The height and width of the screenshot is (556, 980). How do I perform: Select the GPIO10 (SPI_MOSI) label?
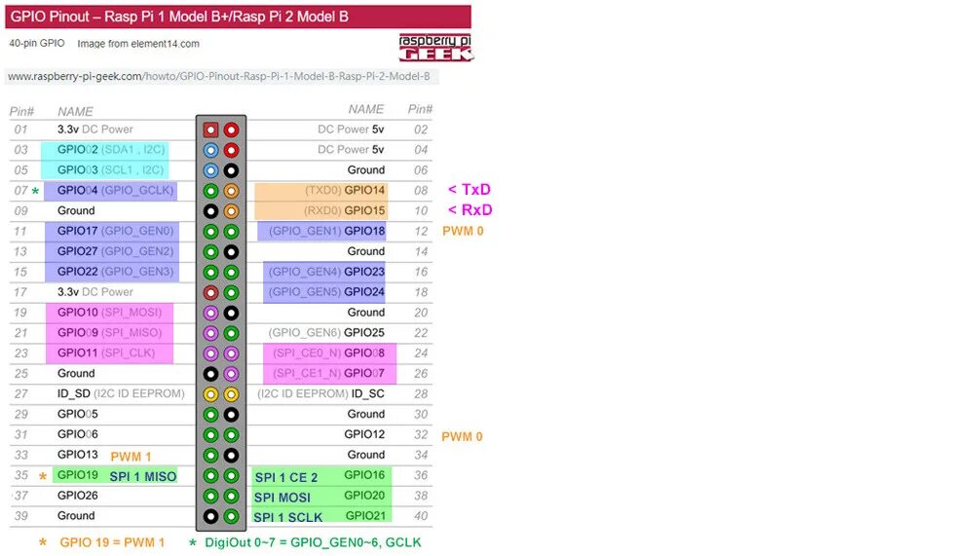click(109, 313)
